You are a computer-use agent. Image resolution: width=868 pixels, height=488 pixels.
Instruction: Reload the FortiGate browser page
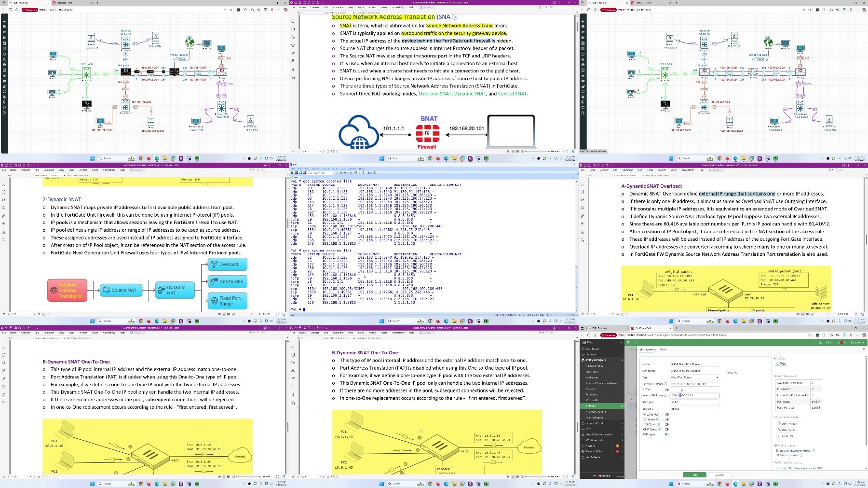click(589, 335)
